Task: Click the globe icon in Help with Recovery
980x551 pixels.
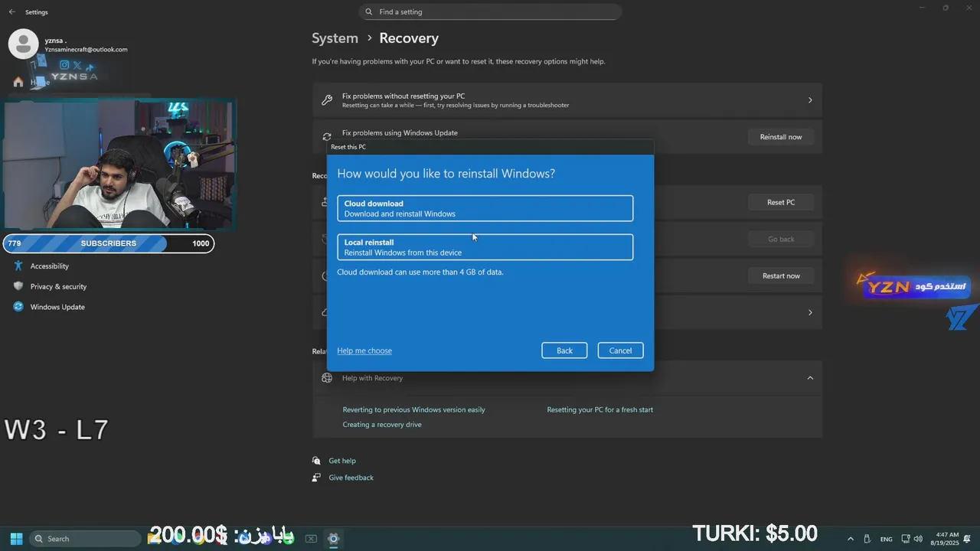Action: click(327, 378)
